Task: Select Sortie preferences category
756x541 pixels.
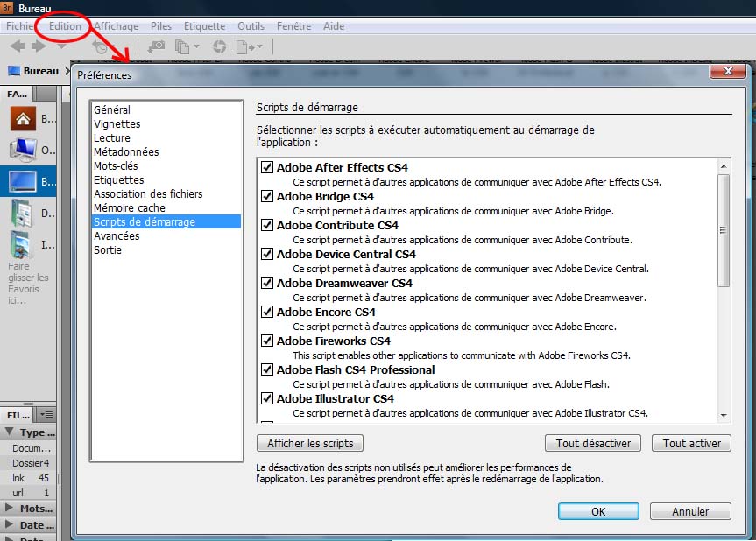Action: coord(108,249)
